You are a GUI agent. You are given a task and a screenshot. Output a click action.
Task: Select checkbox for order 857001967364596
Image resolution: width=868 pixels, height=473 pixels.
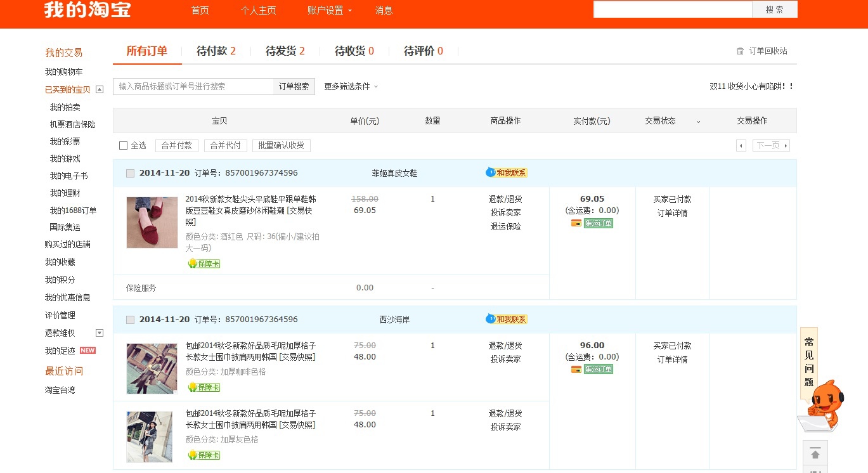pos(130,320)
